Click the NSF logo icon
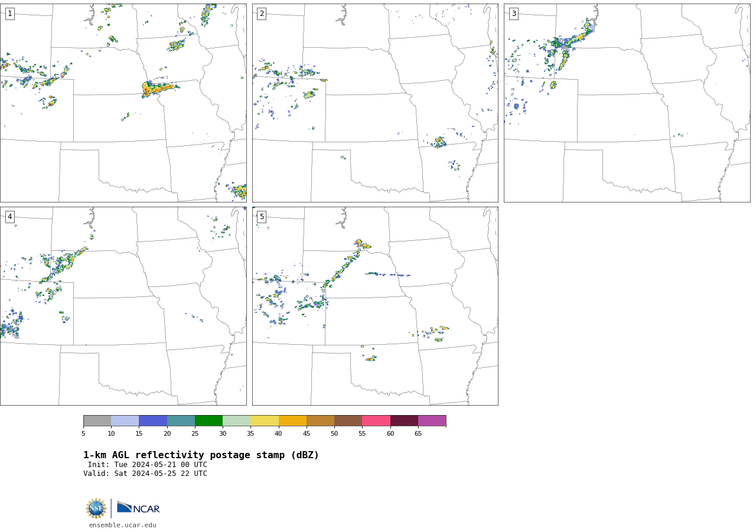 tap(96, 508)
